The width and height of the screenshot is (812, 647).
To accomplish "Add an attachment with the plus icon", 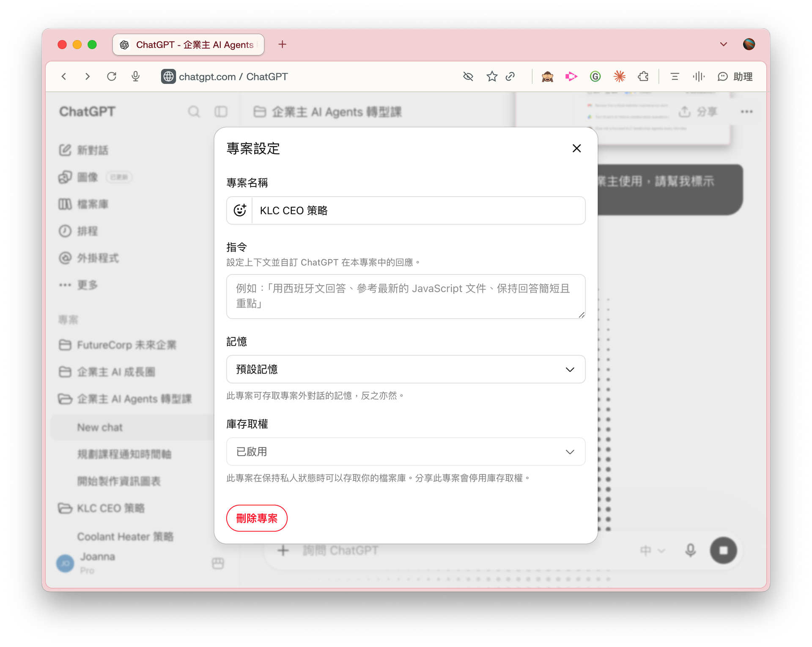I will point(283,551).
